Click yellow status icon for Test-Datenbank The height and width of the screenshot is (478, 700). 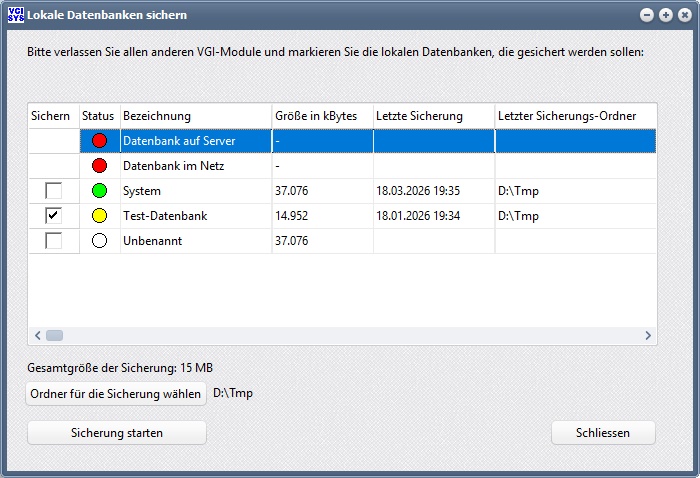tap(98, 216)
